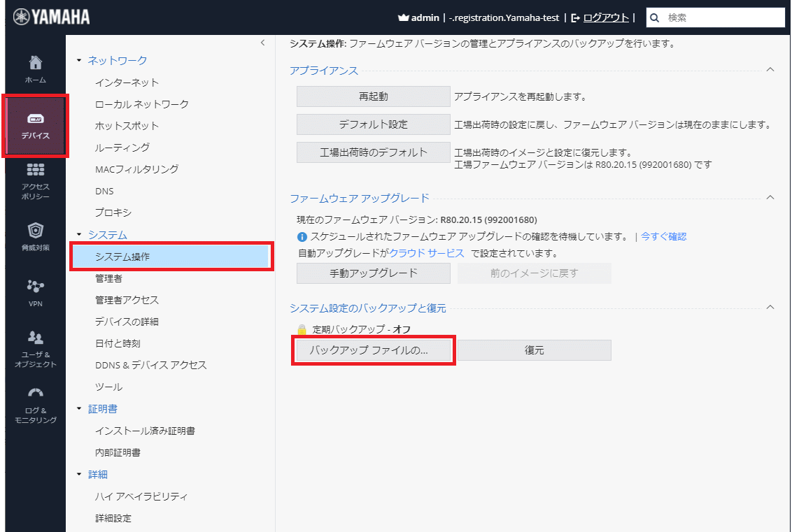Click the 再起動 (Reboot) button

[x=373, y=96]
